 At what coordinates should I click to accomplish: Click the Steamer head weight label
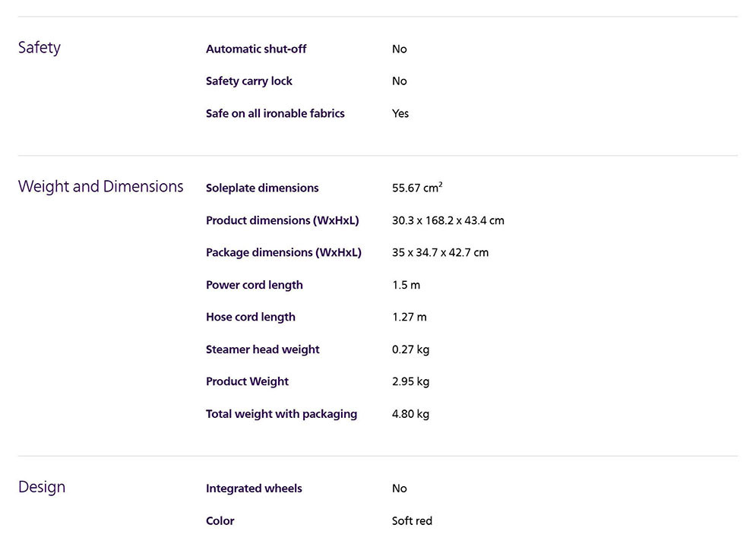pos(263,349)
